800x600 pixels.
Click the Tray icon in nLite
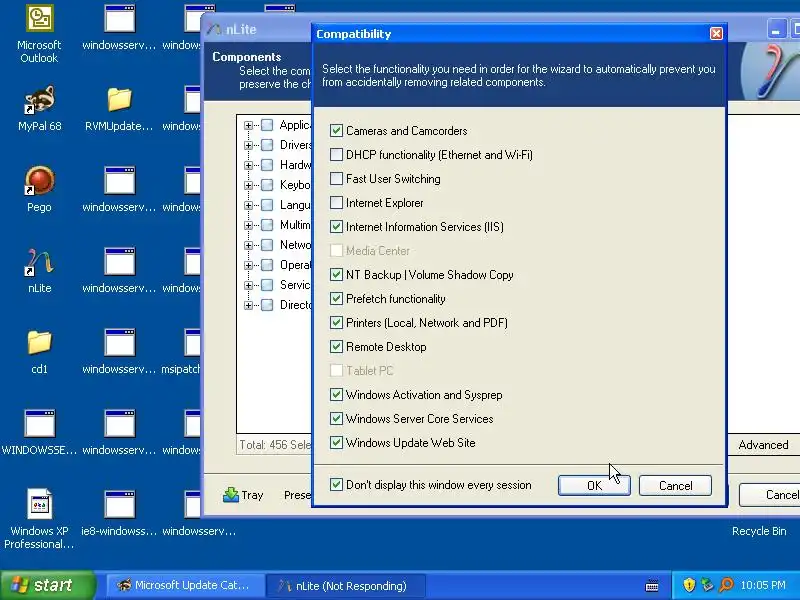[x=243, y=494]
